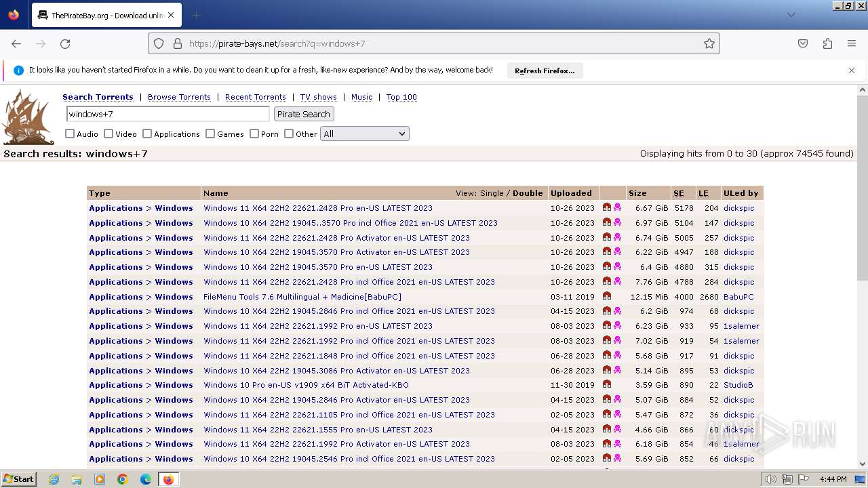
Task: Open new tab with plus button
Action: pos(196,15)
